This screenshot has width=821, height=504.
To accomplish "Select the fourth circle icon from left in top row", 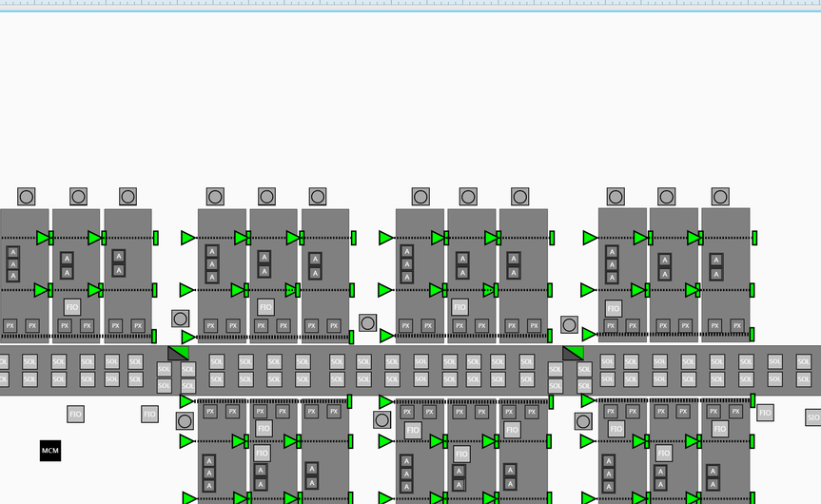I will (216, 197).
